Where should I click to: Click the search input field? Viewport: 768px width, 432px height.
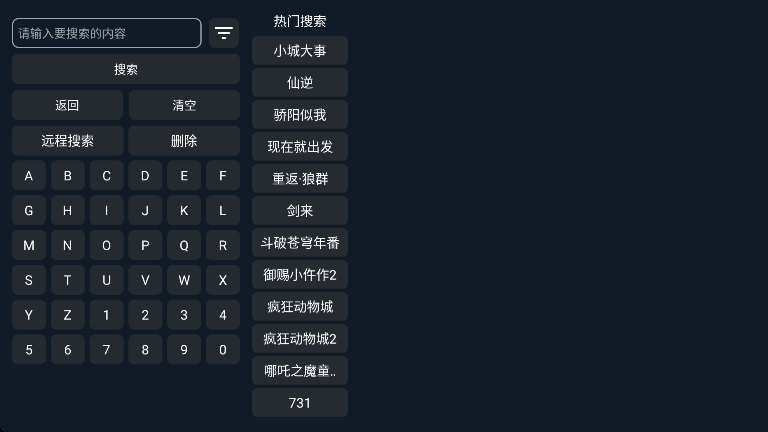106,33
